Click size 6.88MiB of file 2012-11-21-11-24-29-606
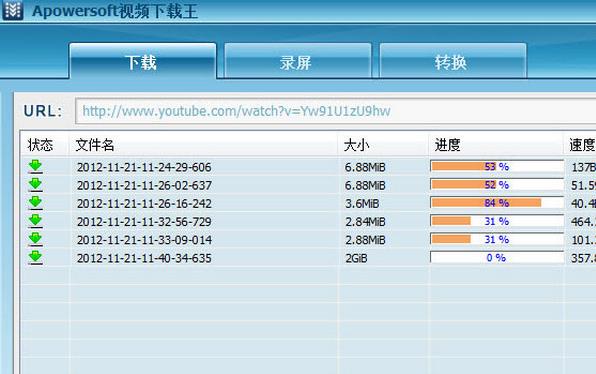This screenshot has width=596, height=374. click(365, 167)
